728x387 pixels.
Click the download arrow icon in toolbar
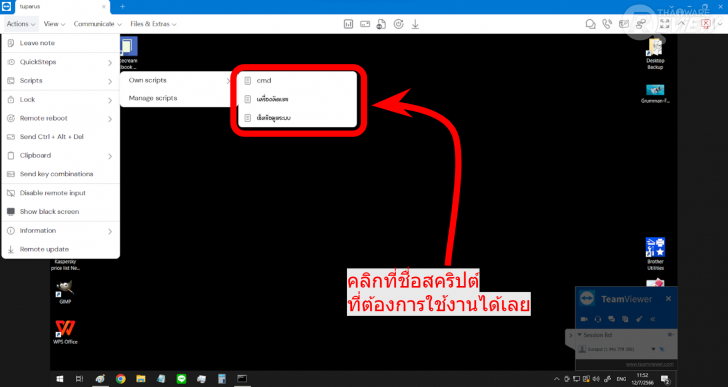[x=415, y=24]
